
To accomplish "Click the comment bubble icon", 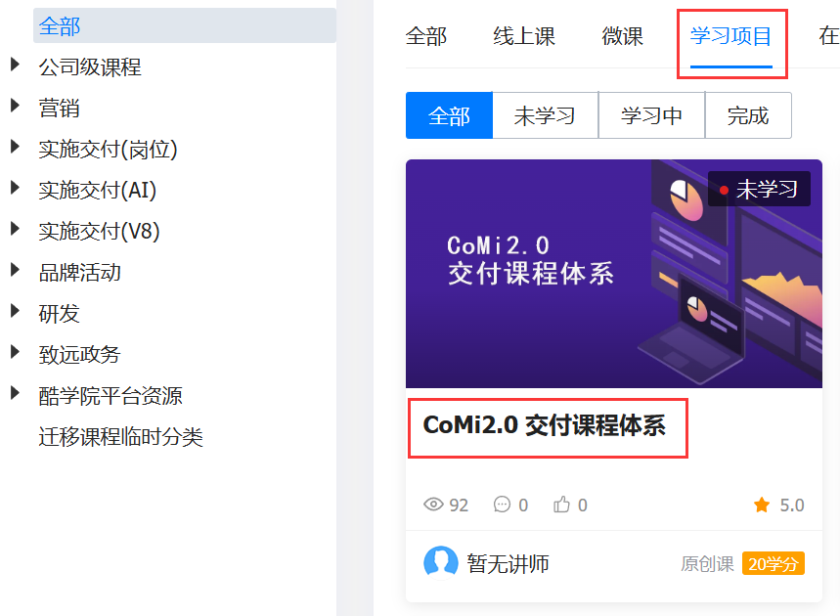I will tap(502, 505).
